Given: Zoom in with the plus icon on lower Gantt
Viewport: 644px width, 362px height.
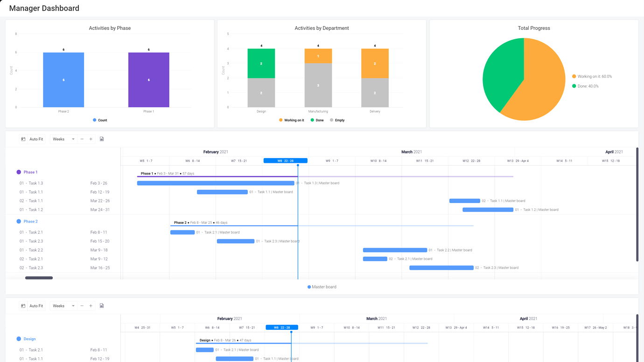Looking at the screenshot, I should pos(91,306).
